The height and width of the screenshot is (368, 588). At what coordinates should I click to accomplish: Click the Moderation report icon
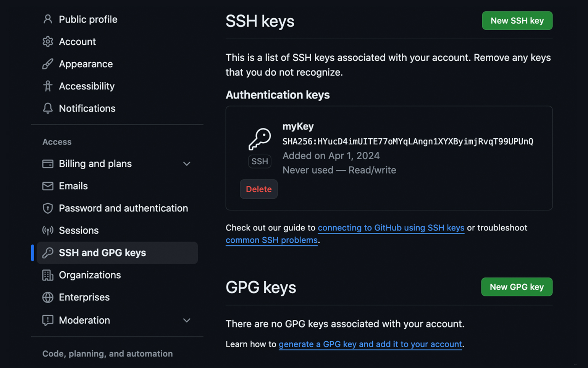pyautogui.click(x=48, y=320)
